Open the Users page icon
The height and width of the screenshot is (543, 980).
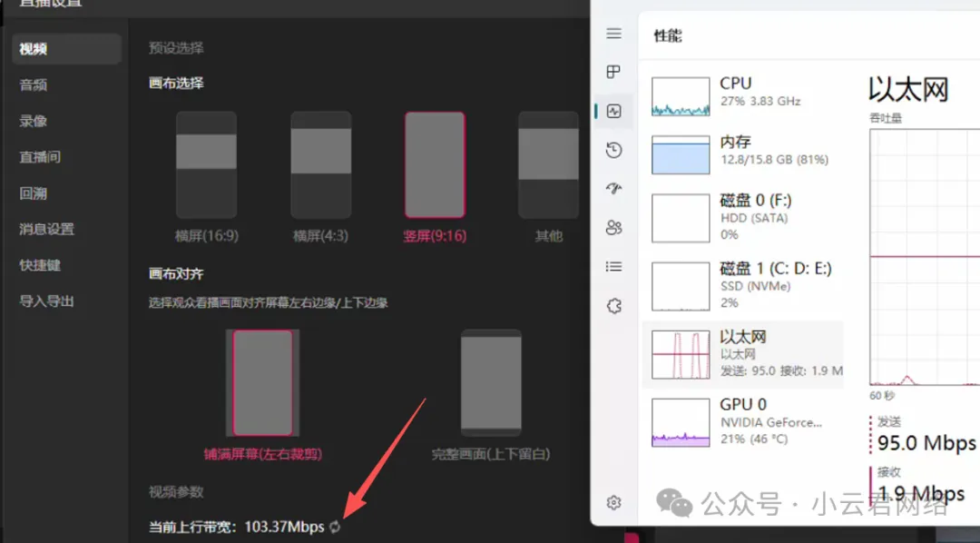point(614,227)
